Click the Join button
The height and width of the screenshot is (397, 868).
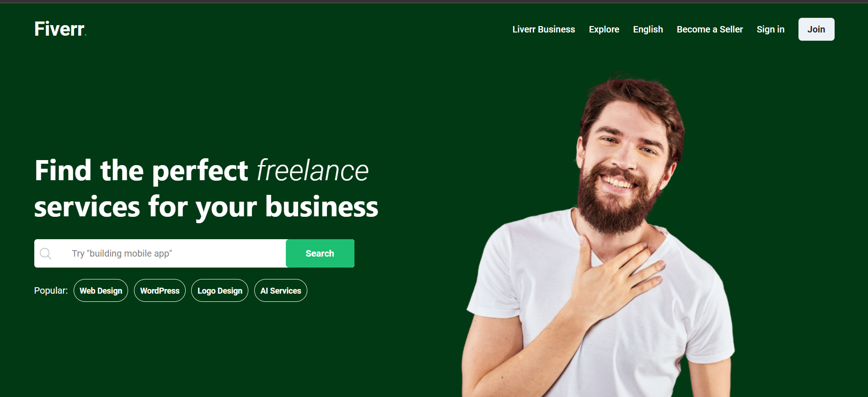[x=816, y=29]
